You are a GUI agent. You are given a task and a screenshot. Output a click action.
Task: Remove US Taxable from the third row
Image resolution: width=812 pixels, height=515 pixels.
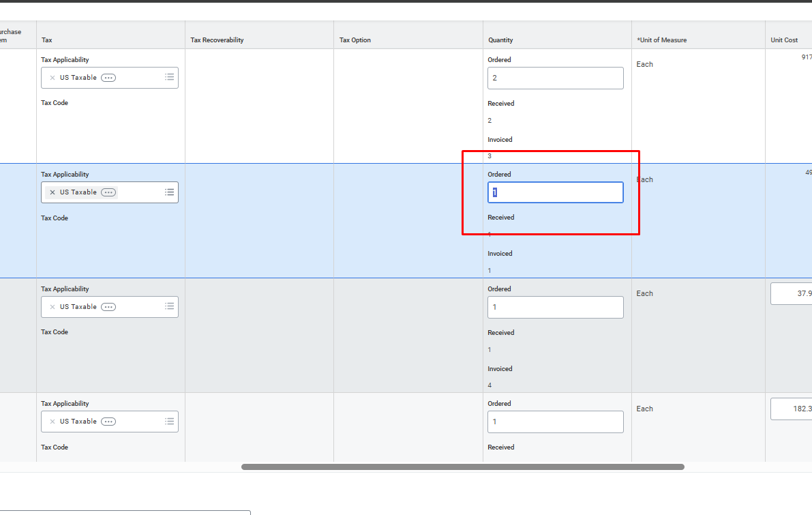52,307
